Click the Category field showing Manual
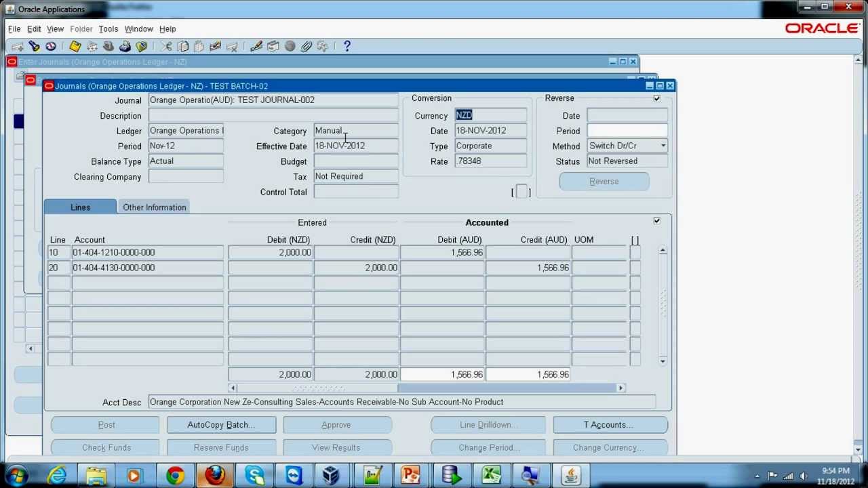 tap(356, 131)
